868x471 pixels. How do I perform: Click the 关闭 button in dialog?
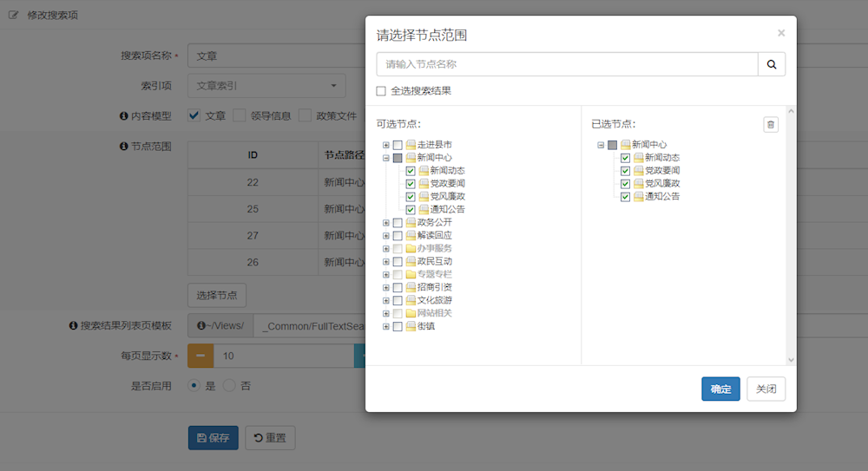click(766, 389)
